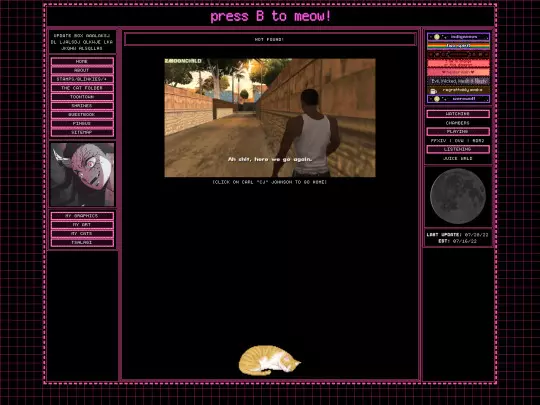Click the NOT FOUND! heading bar
The width and height of the screenshot is (540, 405).
[x=270, y=40]
